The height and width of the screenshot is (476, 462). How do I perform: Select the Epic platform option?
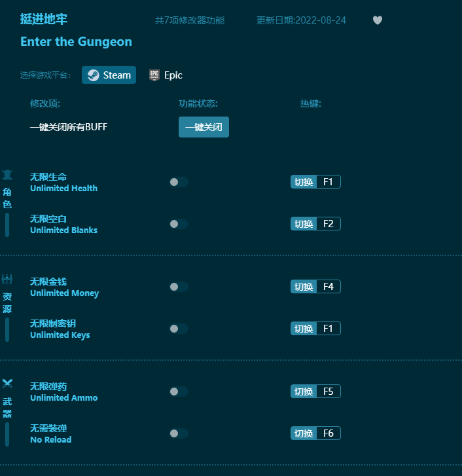point(166,75)
